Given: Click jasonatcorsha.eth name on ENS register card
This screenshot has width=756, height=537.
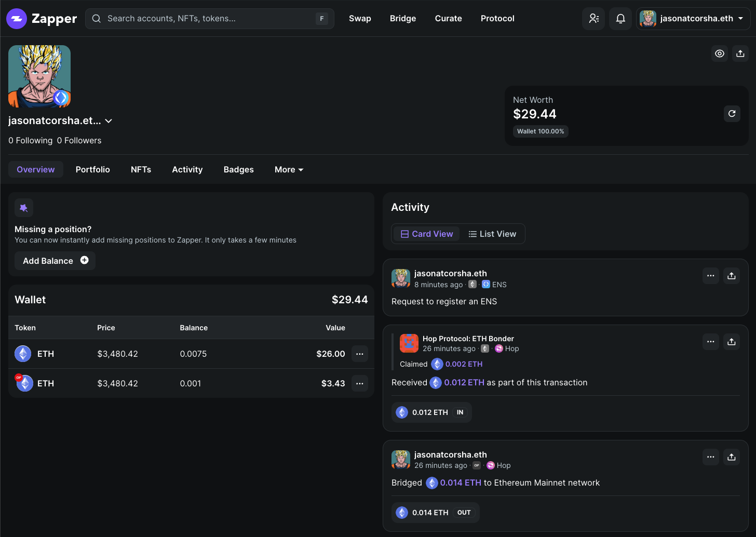Looking at the screenshot, I should tap(451, 274).
